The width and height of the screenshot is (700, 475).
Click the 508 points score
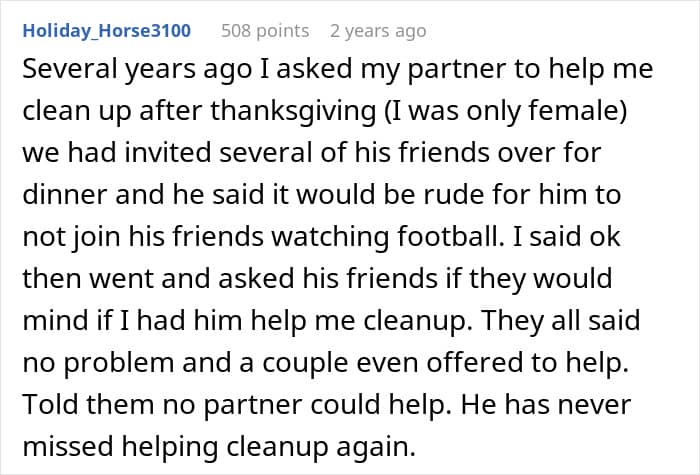pos(265,31)
